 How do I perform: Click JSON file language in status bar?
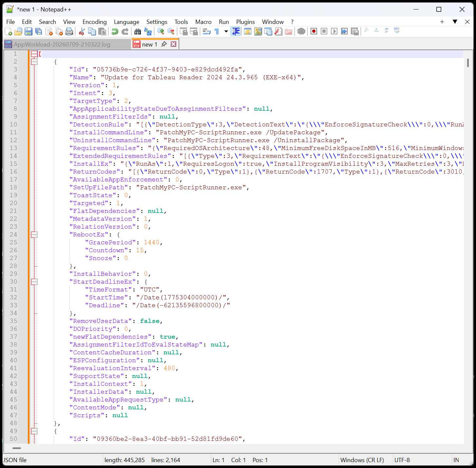coord(15,460)
